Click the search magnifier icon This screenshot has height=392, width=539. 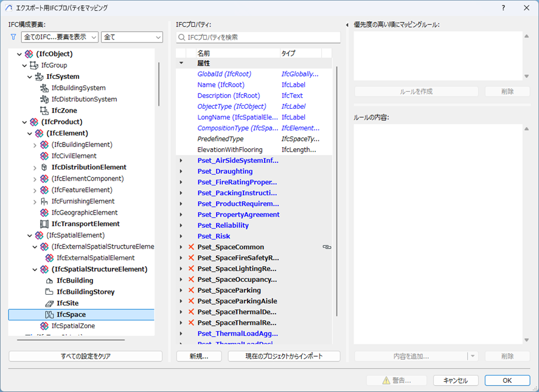click(x=181, y=37)
